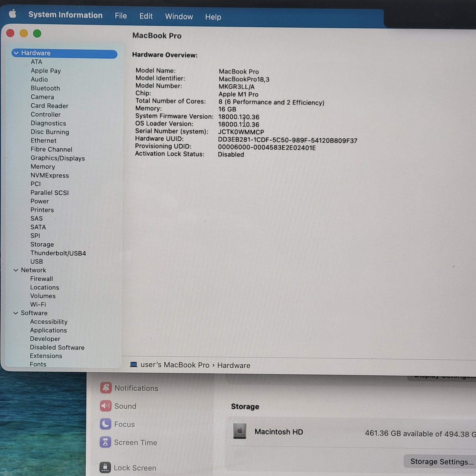This screenshot has height=476, width=476.
Task: Collapse the Network section
Action: (15, 270)
